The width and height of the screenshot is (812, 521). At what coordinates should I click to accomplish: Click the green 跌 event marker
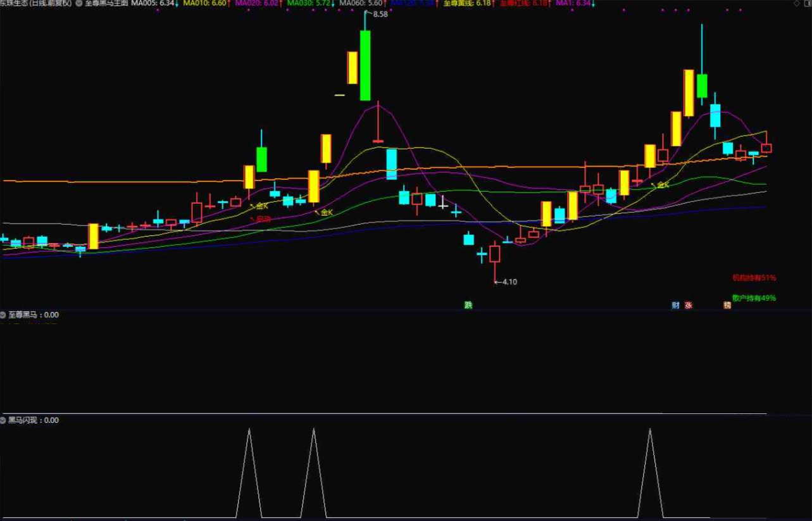tap(468, 305)
